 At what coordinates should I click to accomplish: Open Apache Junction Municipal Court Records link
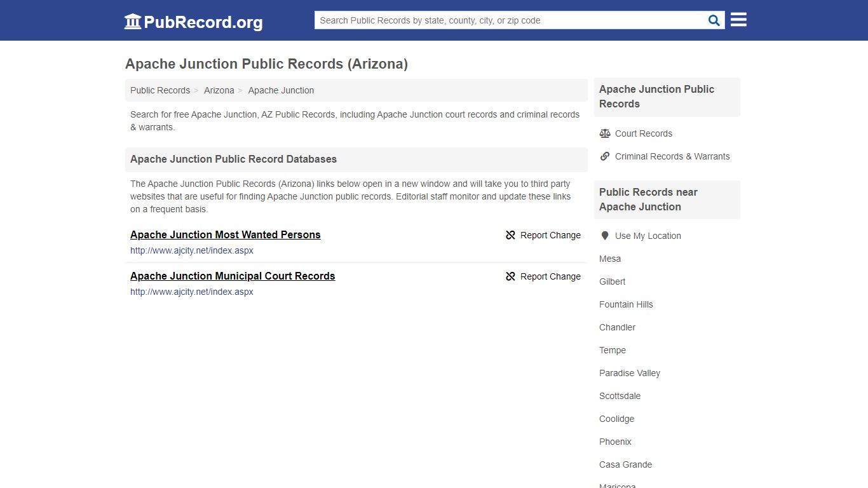[x=233, y=276]
